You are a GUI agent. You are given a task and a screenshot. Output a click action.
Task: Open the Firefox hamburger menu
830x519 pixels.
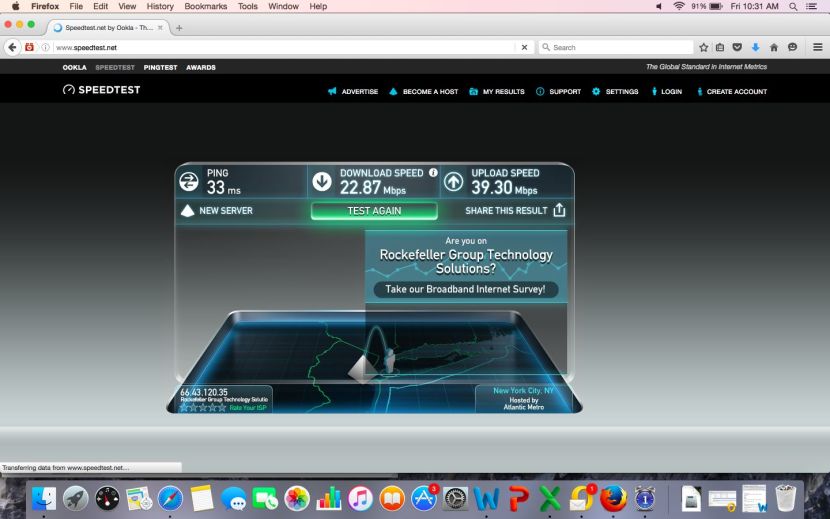click(817, 47)
